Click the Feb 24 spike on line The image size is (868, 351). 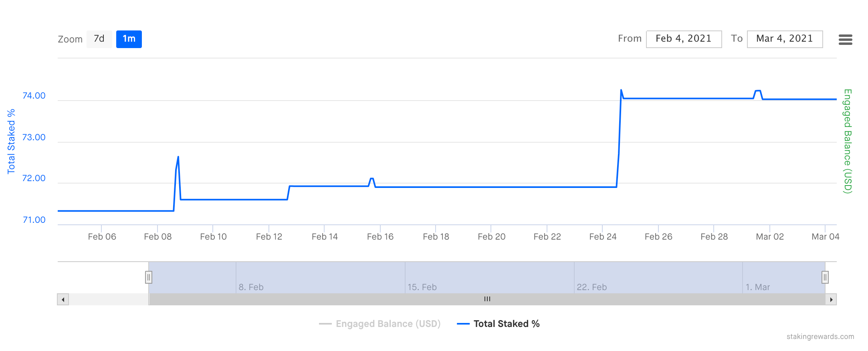click(621, 90)
